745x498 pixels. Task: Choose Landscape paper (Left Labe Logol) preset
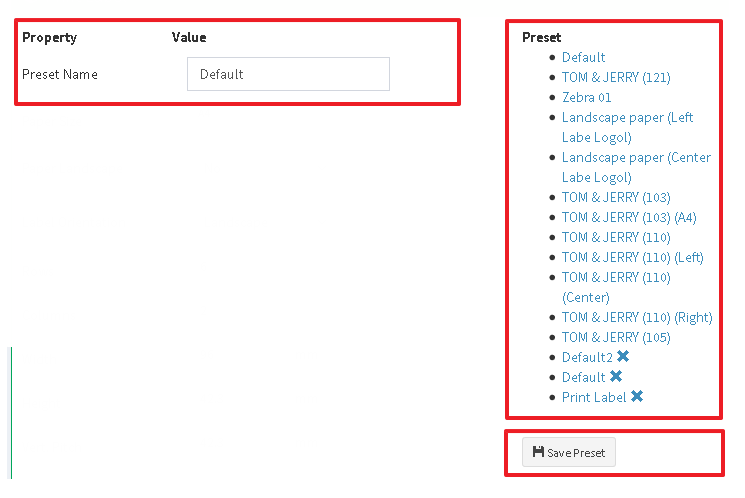627,117
